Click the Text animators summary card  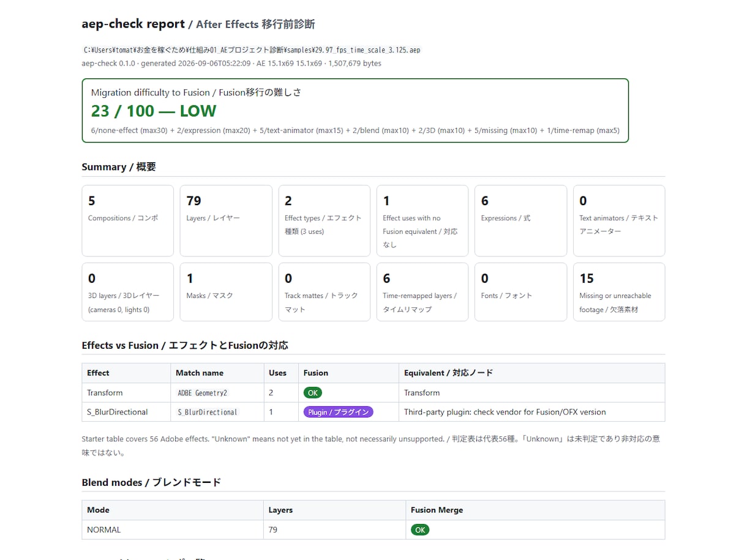coord(619,221)
